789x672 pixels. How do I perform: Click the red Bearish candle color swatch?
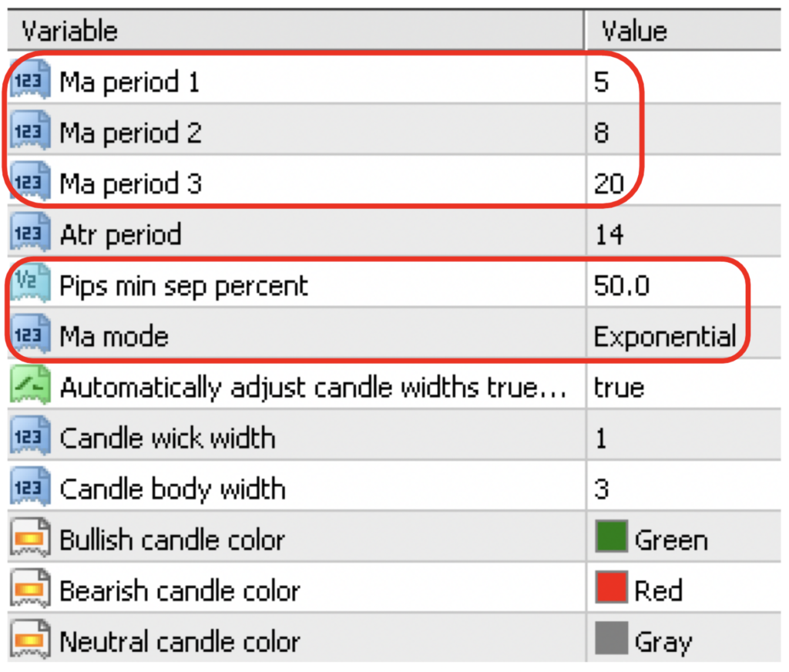click(x=611, y=590)
